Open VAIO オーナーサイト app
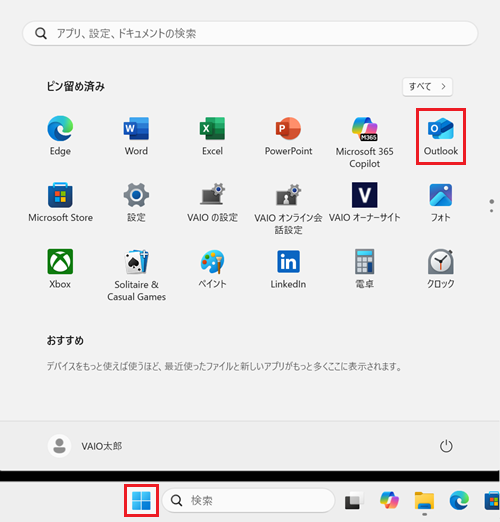 pyautogui.click(x=364, y=203)
